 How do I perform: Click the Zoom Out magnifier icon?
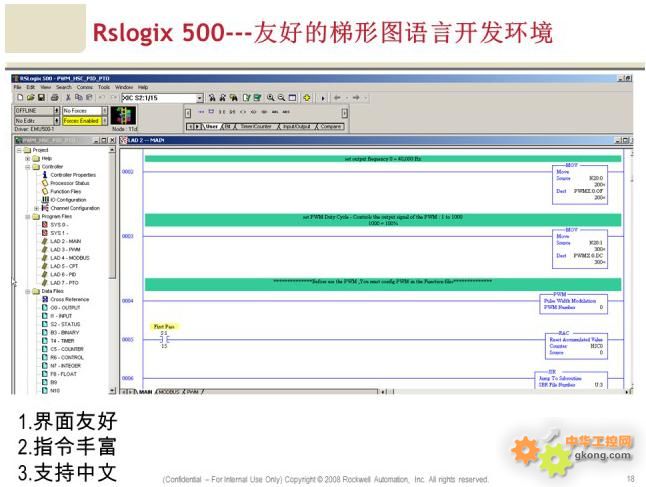[x=281, y=98]
